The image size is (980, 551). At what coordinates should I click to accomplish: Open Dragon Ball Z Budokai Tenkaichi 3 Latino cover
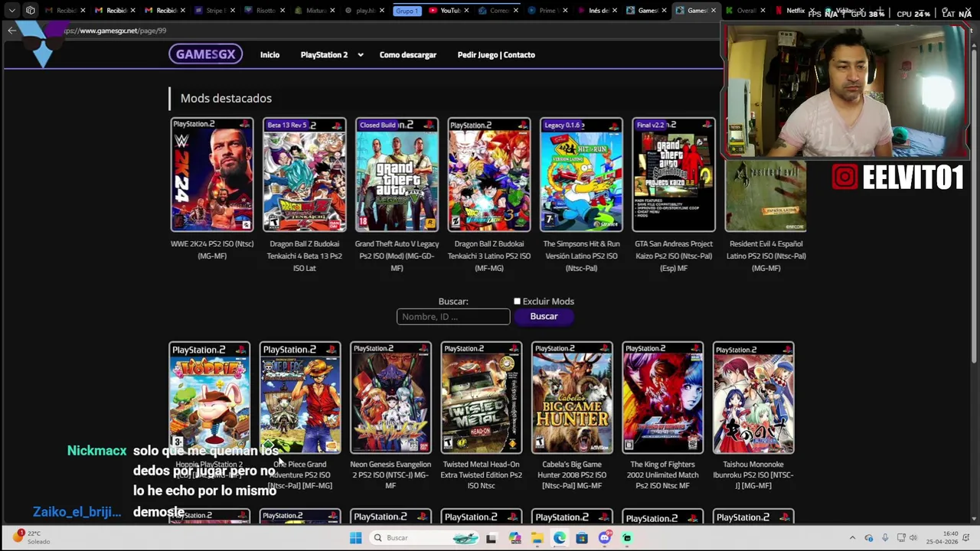tap(489, 174)
